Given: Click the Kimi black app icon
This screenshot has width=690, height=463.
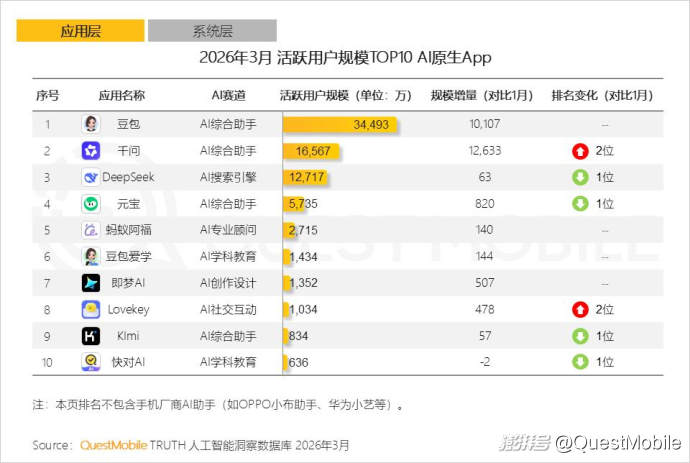Looking at the screenshot, I should click(x=91, y=336).
